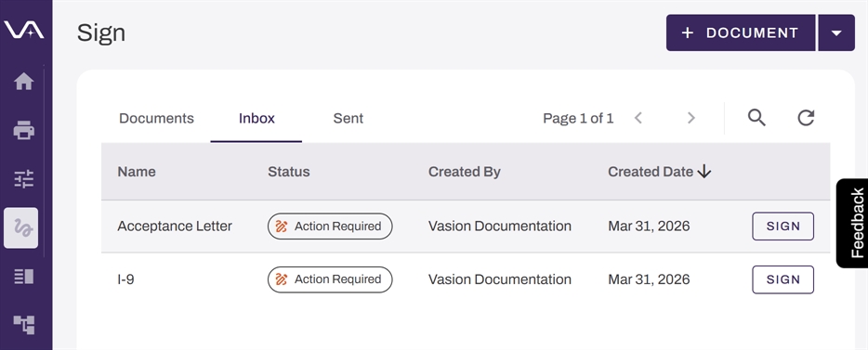Click Action Required badge for Acceptance Letter
Screen dimensions: 868x350
coord(330,227)
